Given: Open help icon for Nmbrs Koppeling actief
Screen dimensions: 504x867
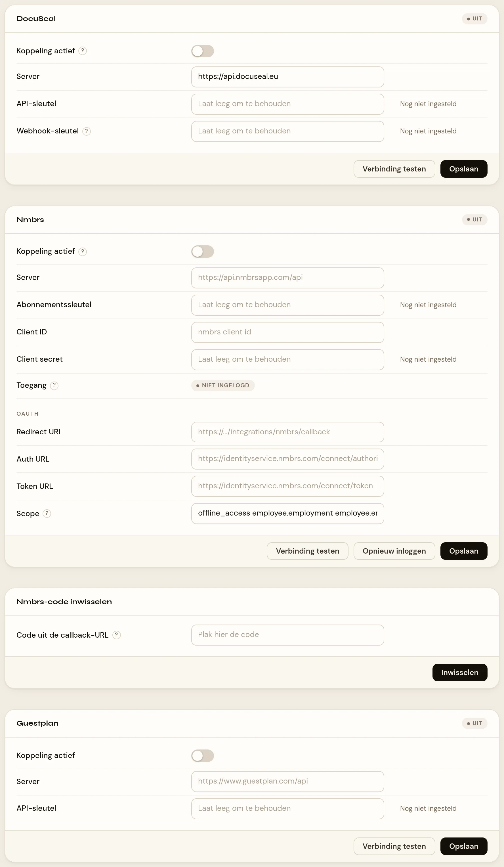Looking at the screenshot, I should [x=83, y=252].
